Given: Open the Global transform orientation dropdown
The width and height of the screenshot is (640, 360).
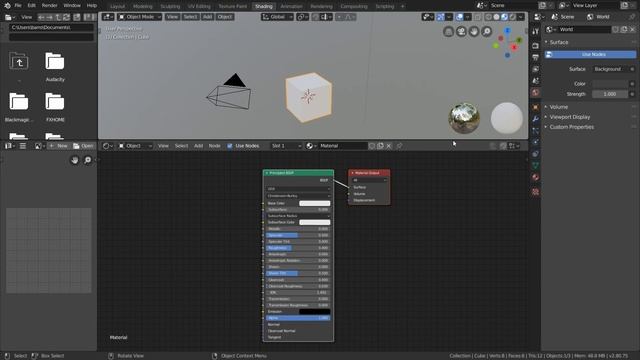Looking at the screenshot, I should coord(278,17).
